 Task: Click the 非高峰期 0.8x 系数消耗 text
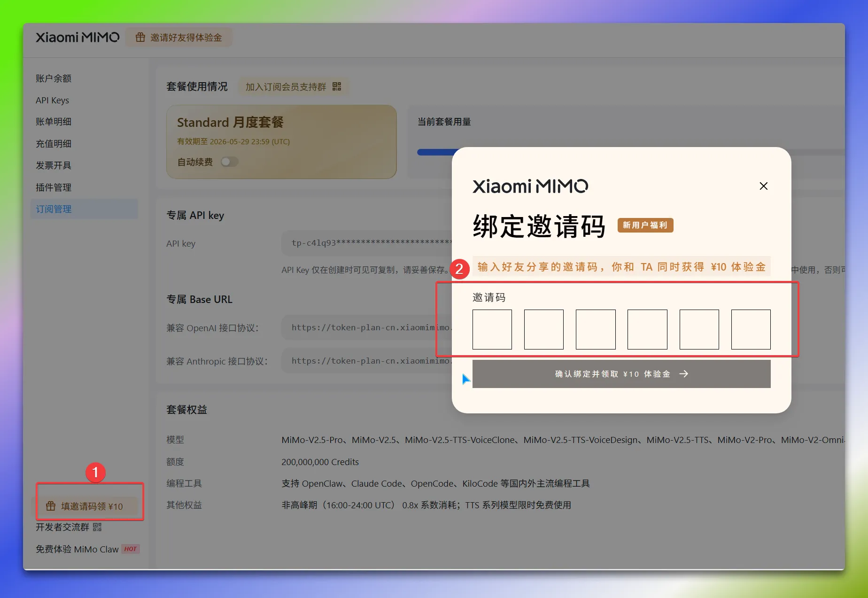coord(426,505)
